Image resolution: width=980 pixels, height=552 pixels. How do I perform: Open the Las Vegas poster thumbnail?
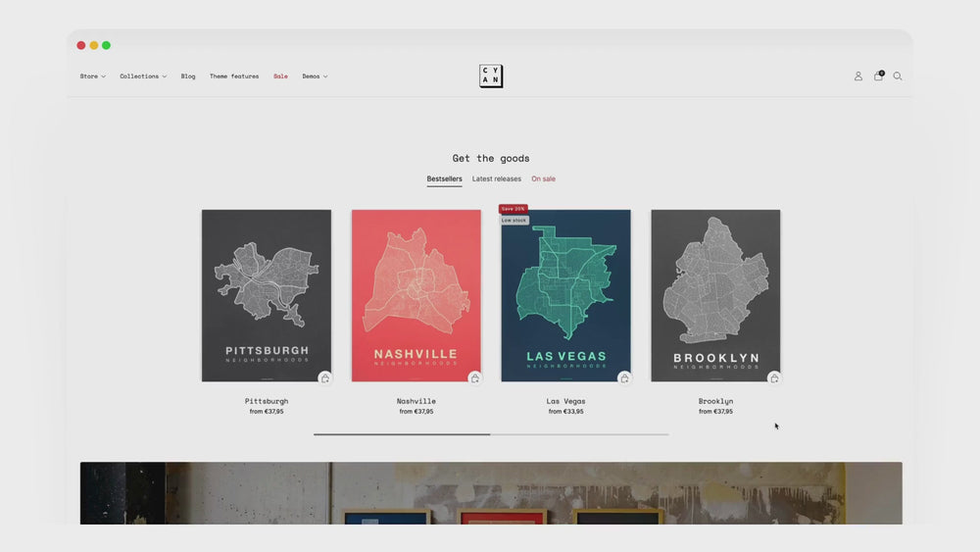tap(565, 294)
